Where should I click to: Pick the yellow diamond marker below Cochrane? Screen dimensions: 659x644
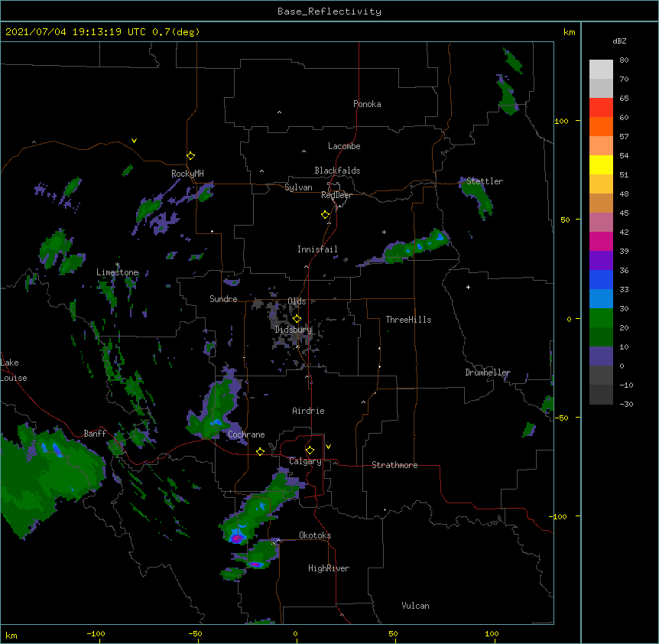click(x=260, y=451)
